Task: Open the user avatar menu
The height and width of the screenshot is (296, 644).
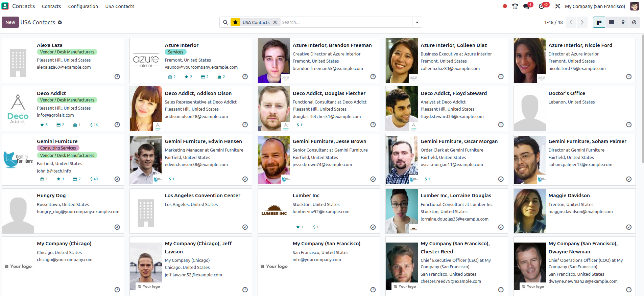Action: tap(635, 6)
